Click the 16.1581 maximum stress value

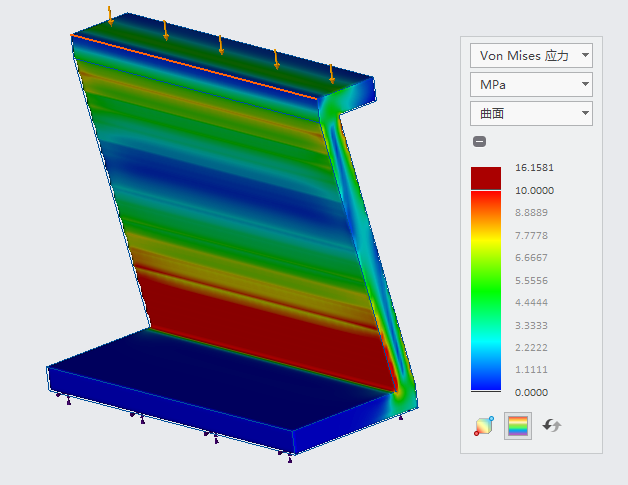(x=534, y=167)
